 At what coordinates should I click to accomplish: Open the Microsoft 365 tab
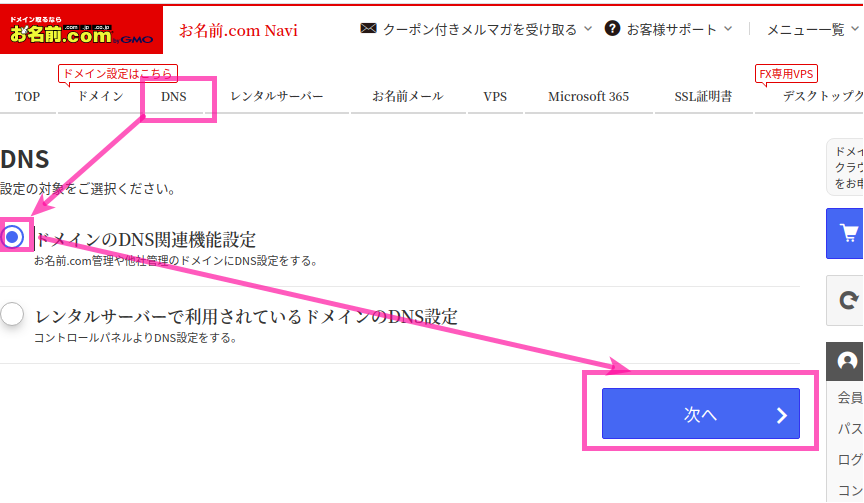588,96
